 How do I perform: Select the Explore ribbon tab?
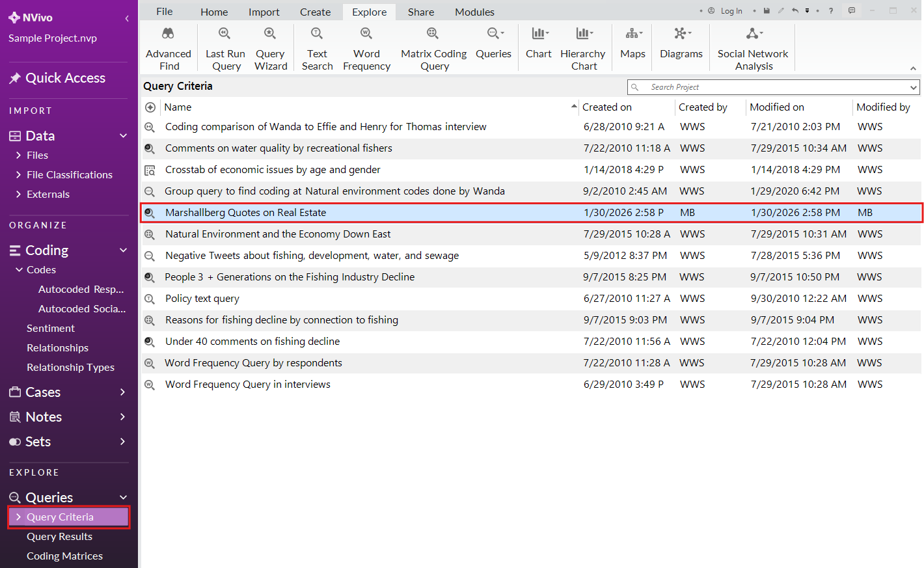click(x=369, y=12)
